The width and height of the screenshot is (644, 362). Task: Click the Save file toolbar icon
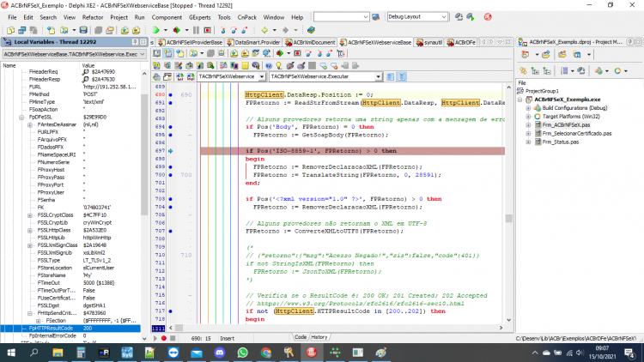(x=83, y=30)
